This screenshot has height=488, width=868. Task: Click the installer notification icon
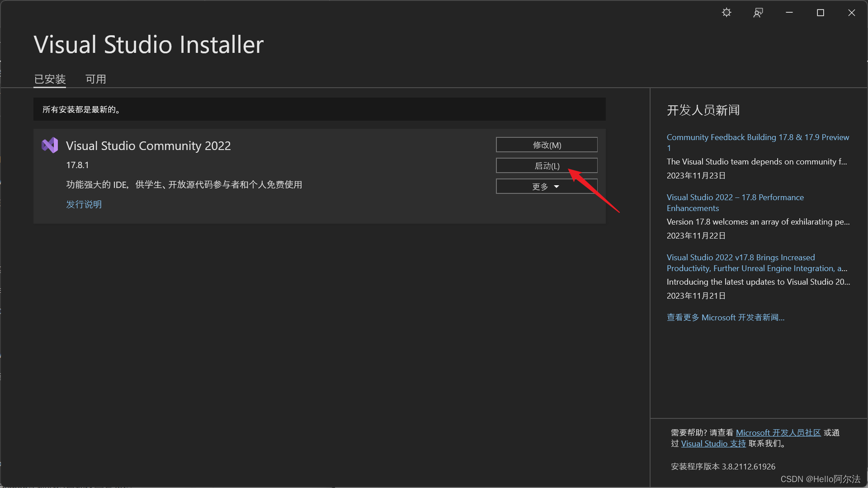point(757,13)
